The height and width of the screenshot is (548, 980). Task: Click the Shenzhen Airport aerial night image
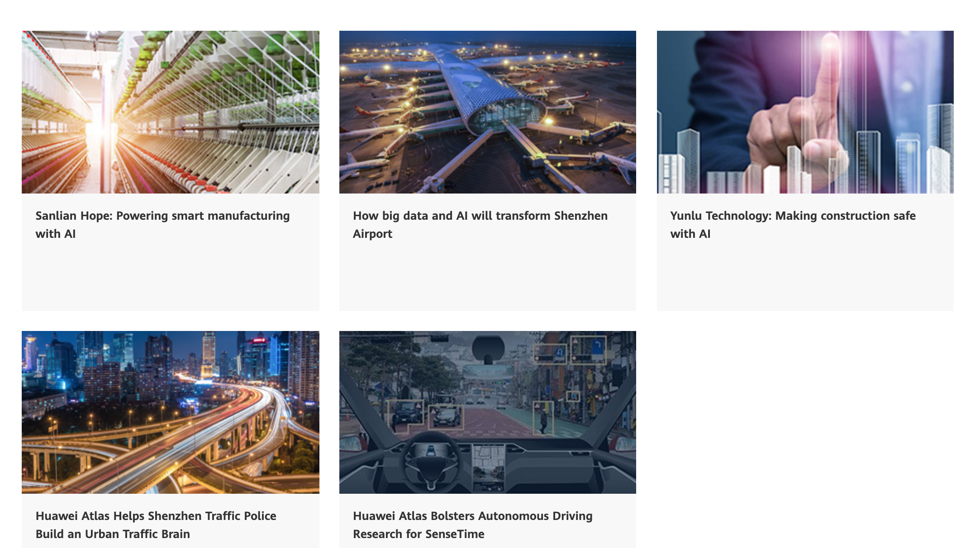[488, 112]
